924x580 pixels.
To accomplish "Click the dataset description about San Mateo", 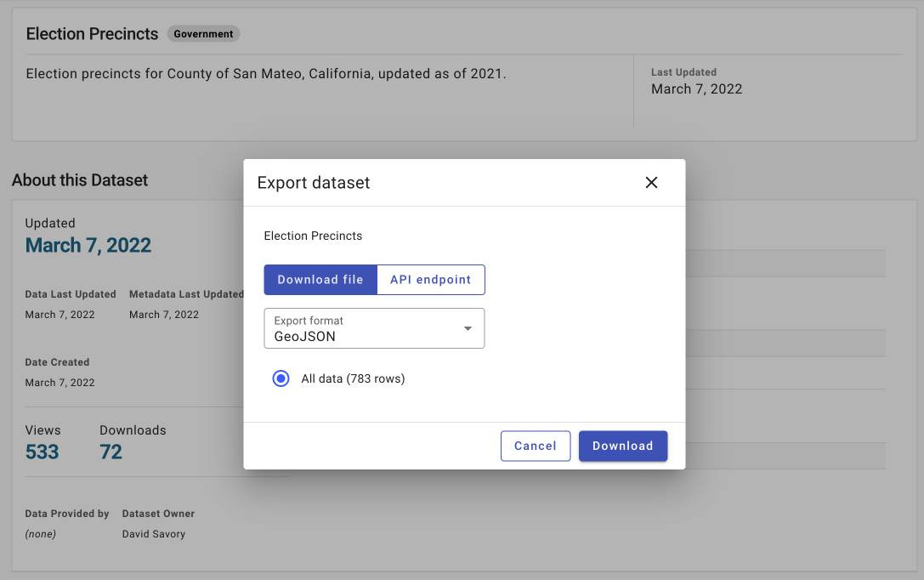I will (266, 74).
